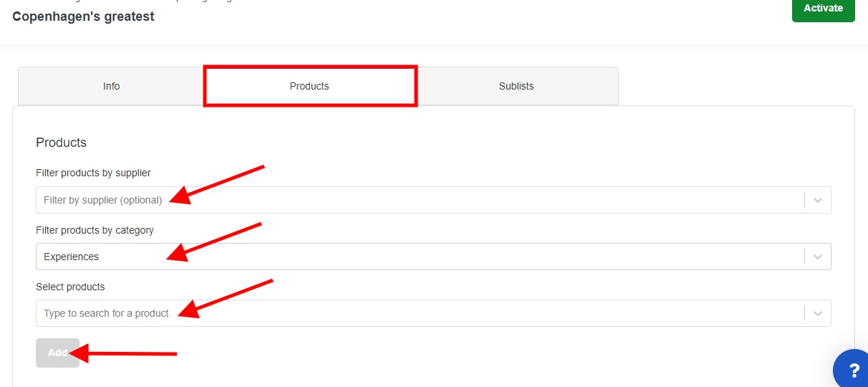Click the red arrow pointing at Add
The width and height of the screenshot is (868, 387).
click(x=122, y=353)
